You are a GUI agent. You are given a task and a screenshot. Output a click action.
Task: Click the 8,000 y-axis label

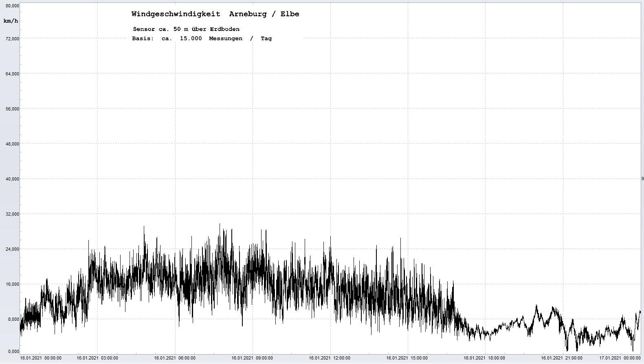(13, 319)
